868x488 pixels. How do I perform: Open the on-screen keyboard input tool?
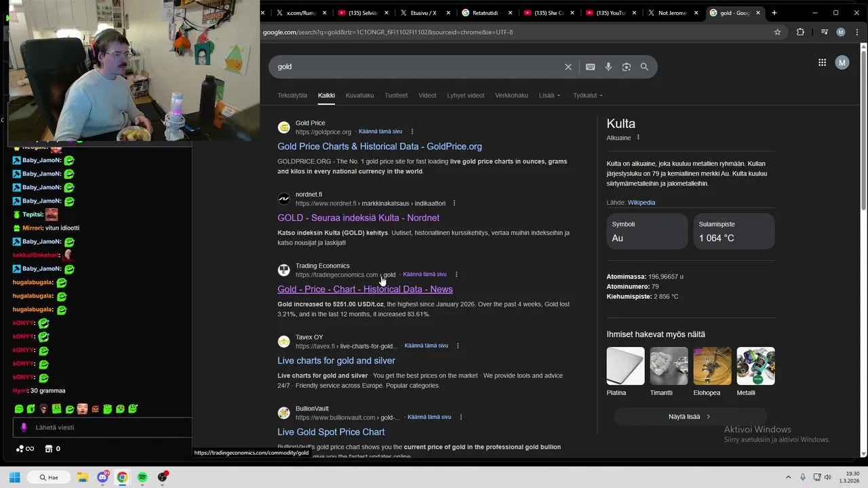(x=590, y=66)
